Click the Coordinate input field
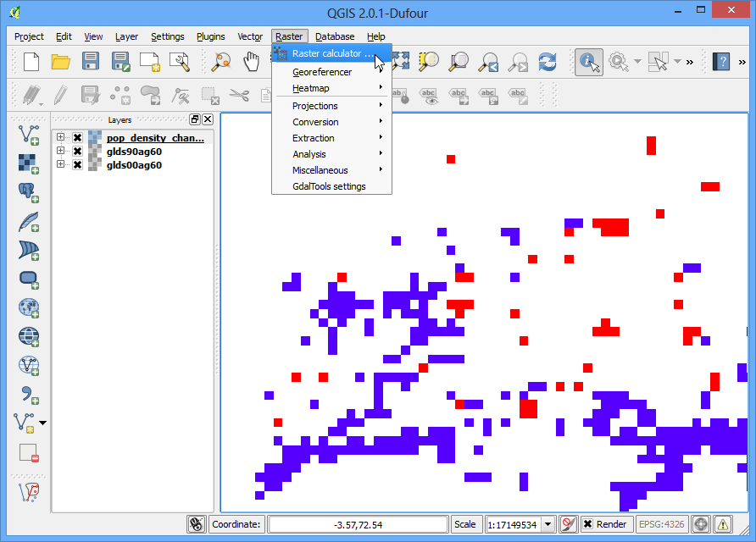This screenshot has width=756, height=542. click(x=359, y=524)
